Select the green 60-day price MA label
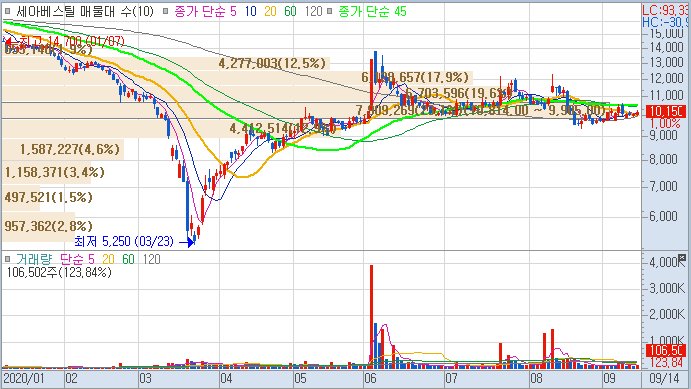 point(290,11)
